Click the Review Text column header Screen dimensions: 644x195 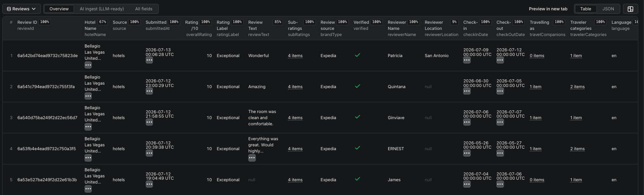click(265, 28)
